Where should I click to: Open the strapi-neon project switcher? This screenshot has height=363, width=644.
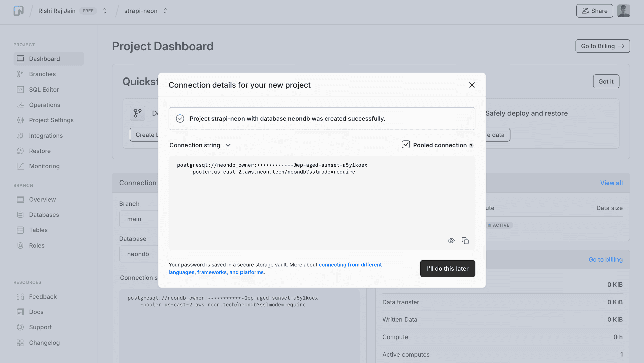(x=165, y=11)
